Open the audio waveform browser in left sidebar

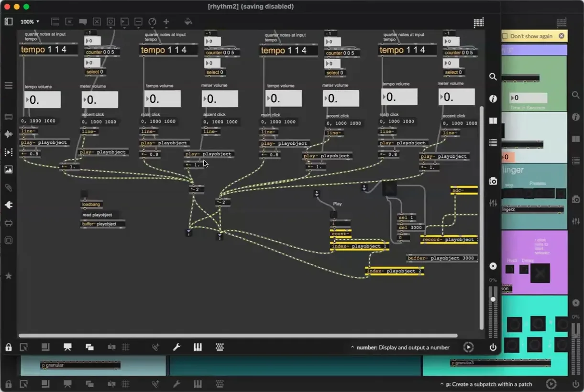[9, 134]
